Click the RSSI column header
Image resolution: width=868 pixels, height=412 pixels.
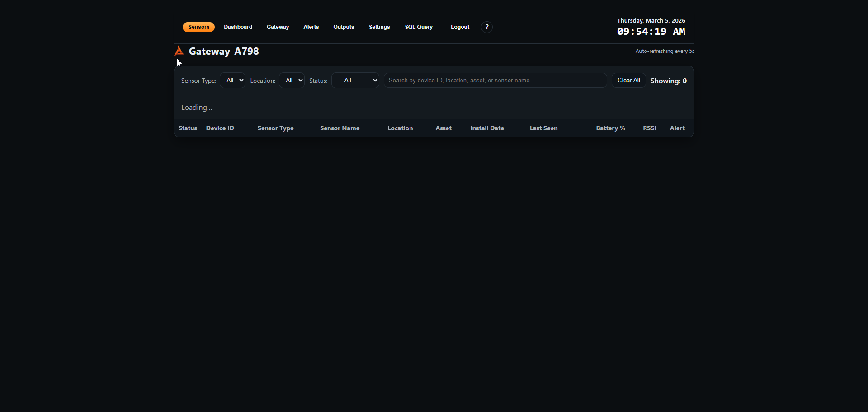tap(649, 128)
